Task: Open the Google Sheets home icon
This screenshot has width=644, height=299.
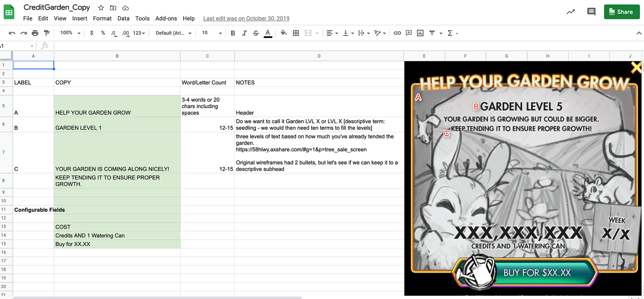Action: pos(9,12)
